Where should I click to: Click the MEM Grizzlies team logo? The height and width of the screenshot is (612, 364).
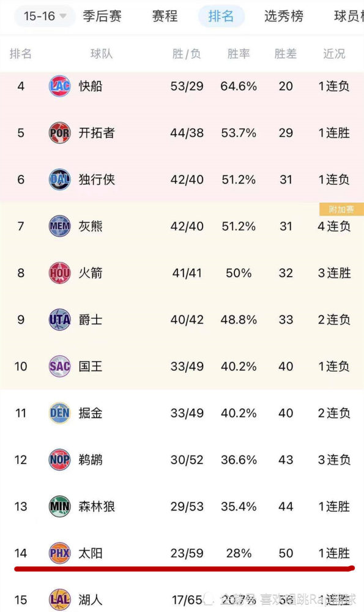click(x=60, y=226)
